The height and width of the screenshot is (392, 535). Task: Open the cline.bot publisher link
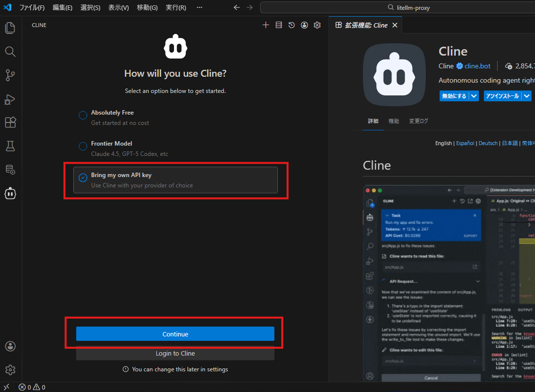click(477, 66)
